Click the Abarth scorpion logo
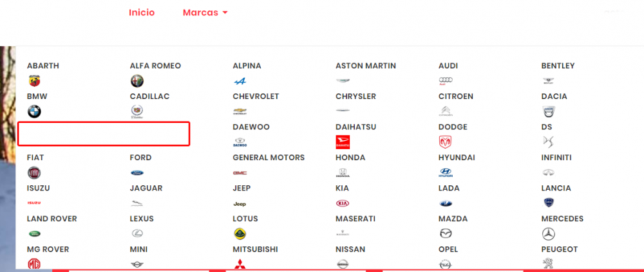The height and width of the screenshot is (272, 644). coord(34,81)
